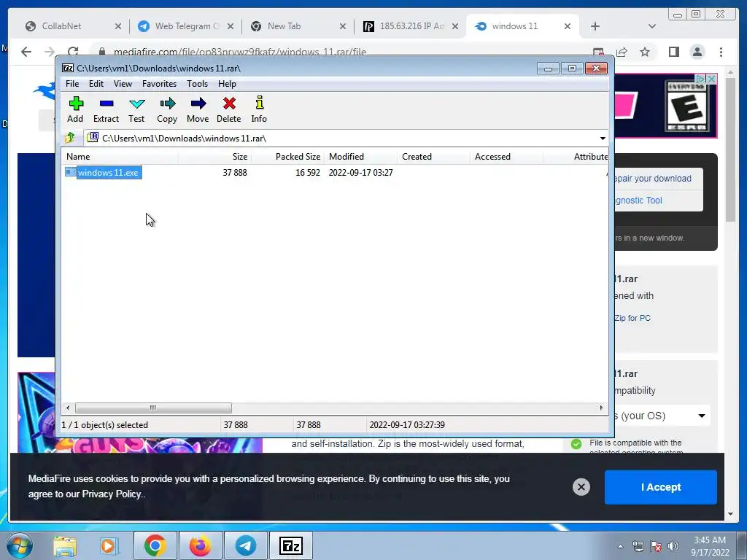This screenshot has height=560, width=747.
Task: Open the Info icon in toolbar
Action: point(259,109)
